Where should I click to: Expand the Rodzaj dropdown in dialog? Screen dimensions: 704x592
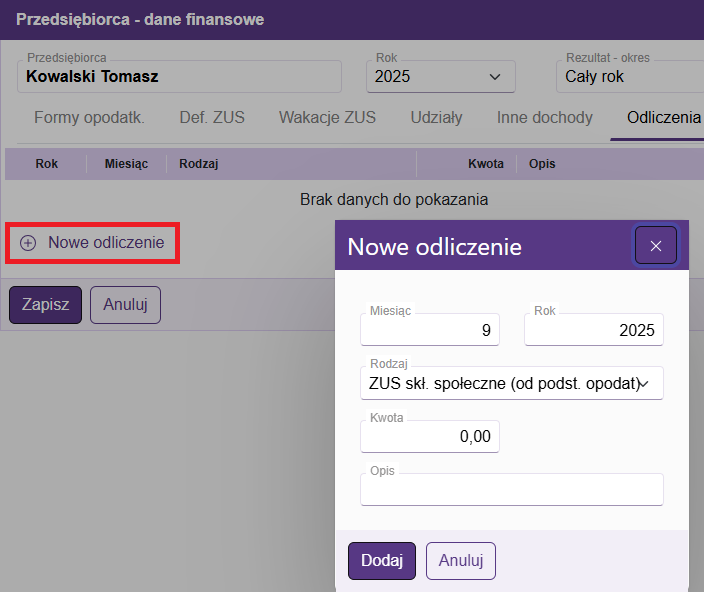511,383
